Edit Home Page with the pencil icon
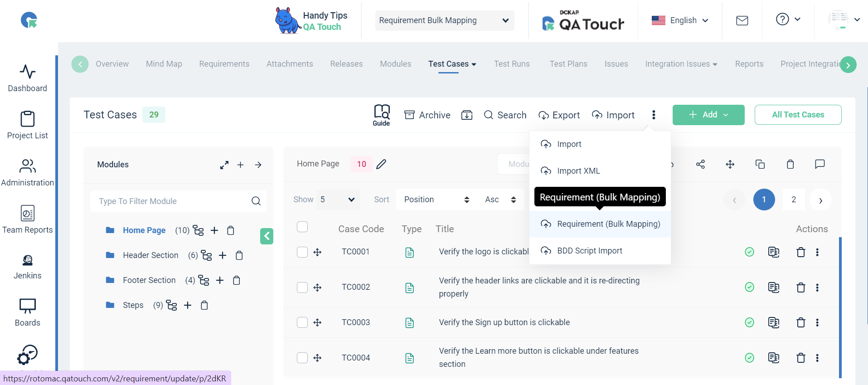The height and width of the screenshot is (385, 868). (x=381, y=164)
